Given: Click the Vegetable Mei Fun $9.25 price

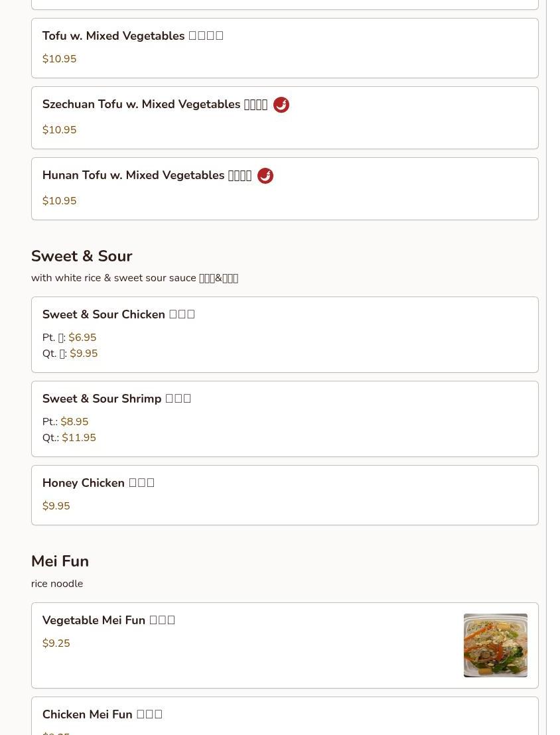Looking at the screenshot, I should pyautogui.click(x=56, y=643).
